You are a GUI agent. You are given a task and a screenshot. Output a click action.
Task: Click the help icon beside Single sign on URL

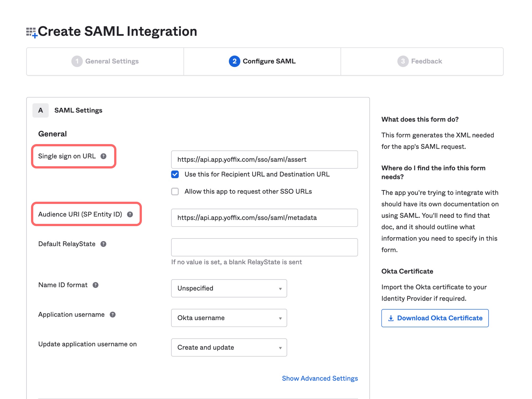(104, 156)
